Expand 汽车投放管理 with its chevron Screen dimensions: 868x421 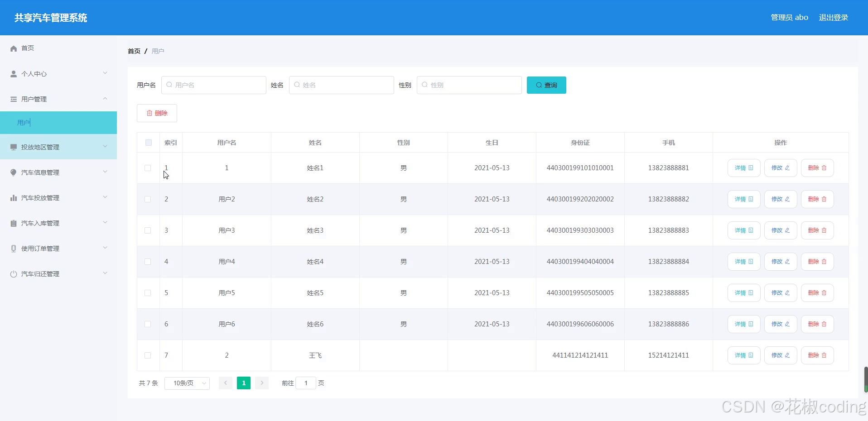(x=105, y=197)
